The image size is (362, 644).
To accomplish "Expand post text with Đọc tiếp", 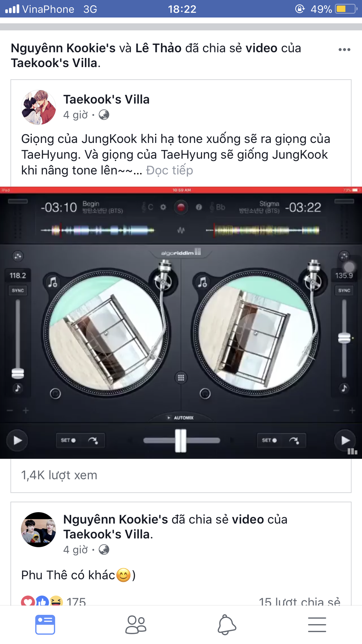I will pos(170,170).
